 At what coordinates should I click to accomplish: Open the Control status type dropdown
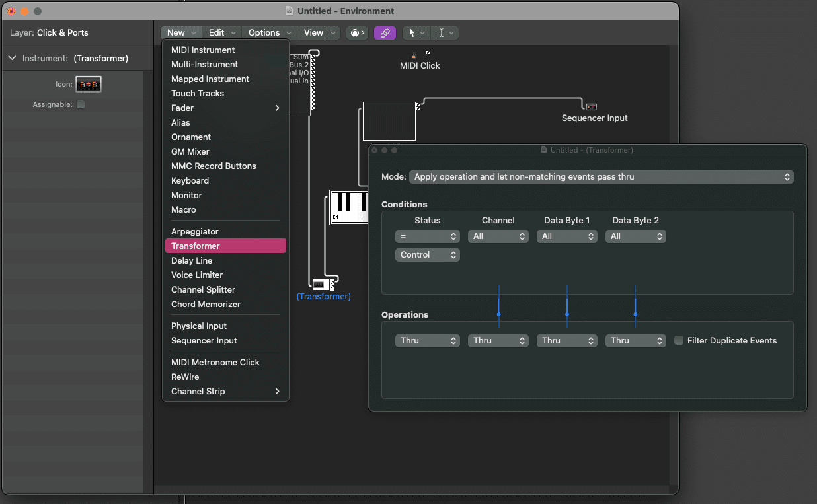coord(427,254)
